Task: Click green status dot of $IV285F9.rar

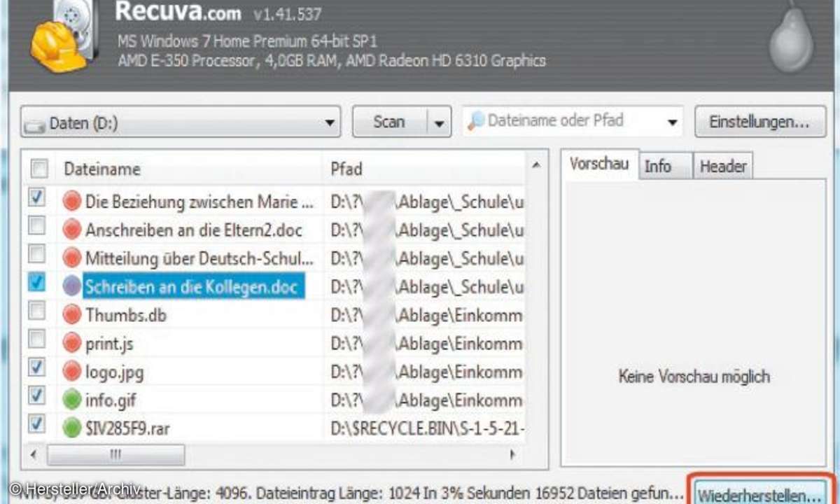Action: [x=72, y=428]
